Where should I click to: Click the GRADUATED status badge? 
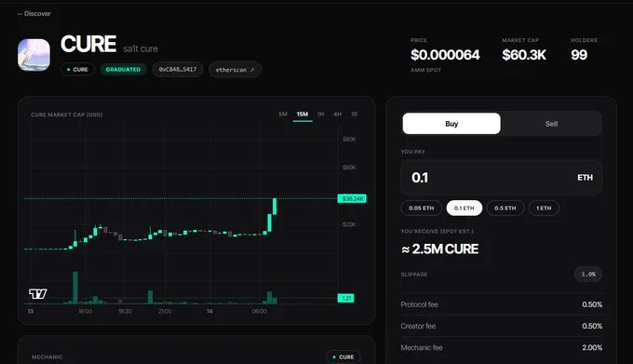coord(123,70)
